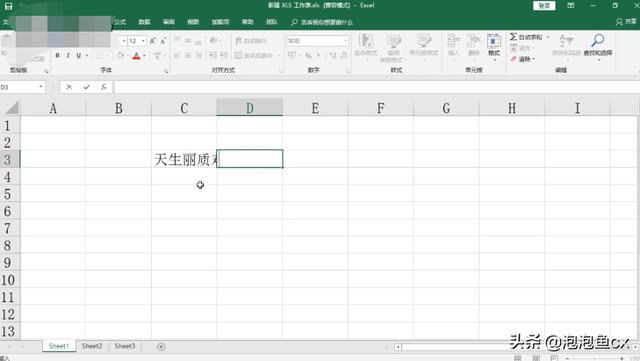Click the Enter checkmark icon
Screen dimensions: 640x361
click(x=86, y=87)
